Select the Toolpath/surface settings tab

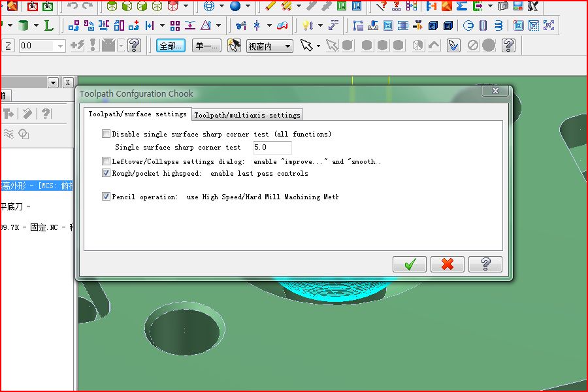tap(137, 114)
